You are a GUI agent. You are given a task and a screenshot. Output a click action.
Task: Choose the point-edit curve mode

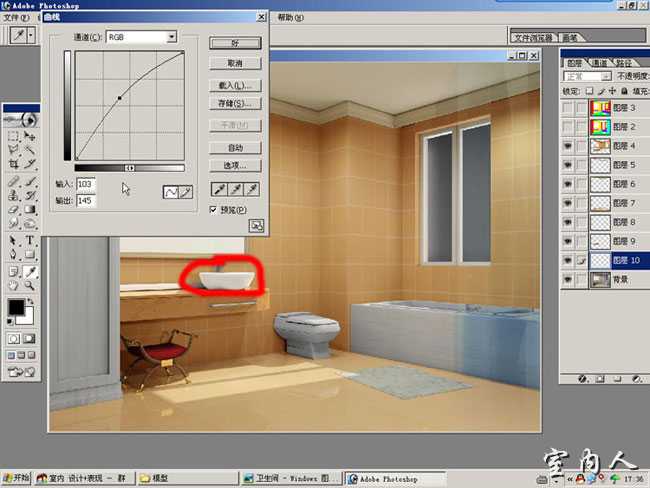click(170, 192)
